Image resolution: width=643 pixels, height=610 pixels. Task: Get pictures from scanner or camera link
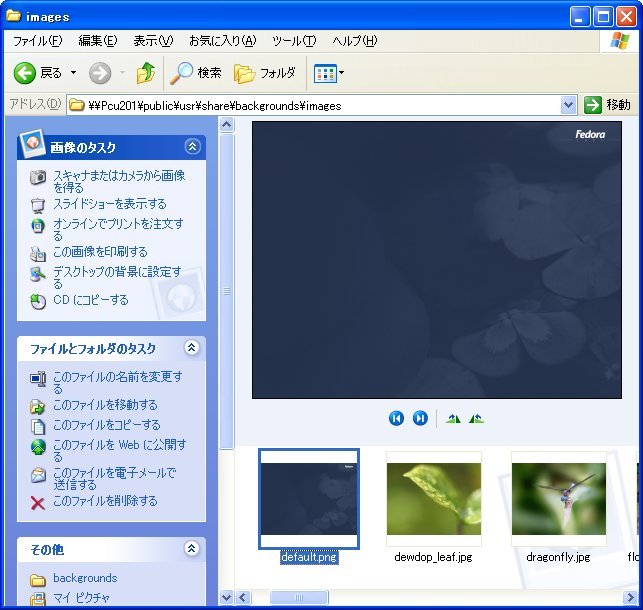[119, 181]
